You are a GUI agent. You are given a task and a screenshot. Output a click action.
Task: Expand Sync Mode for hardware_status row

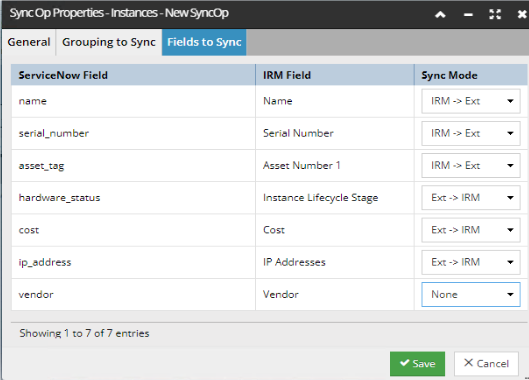pyautogui.click(x=471, y=197)
